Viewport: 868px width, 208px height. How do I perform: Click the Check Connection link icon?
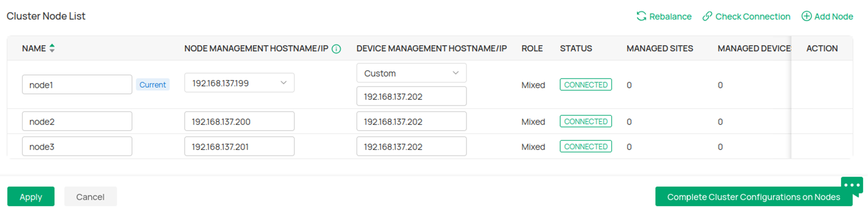(707, 16)
